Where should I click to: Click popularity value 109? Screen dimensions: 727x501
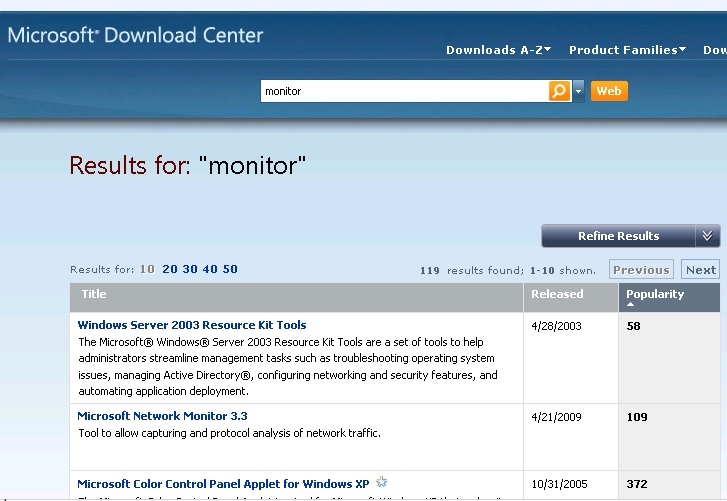(x=637, y=417)
